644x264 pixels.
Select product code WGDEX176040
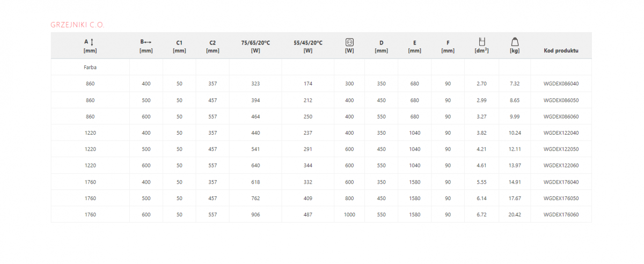click(561, 182)
